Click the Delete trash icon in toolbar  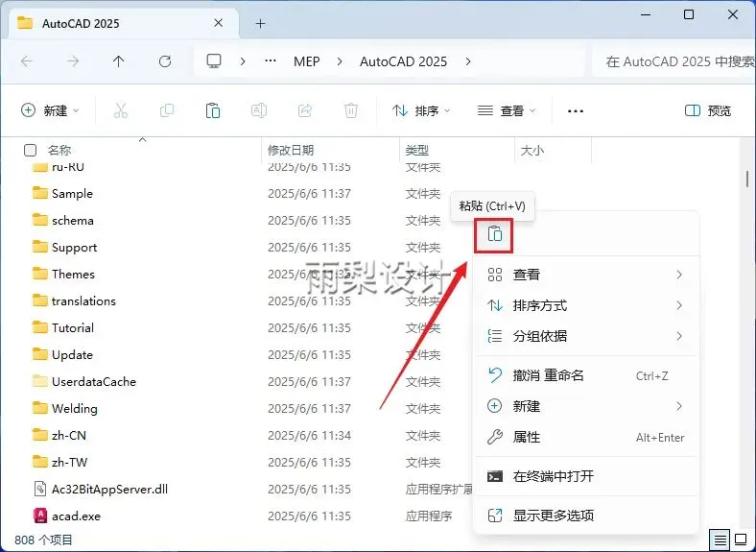pyautogui.click(x=351, y=110)
